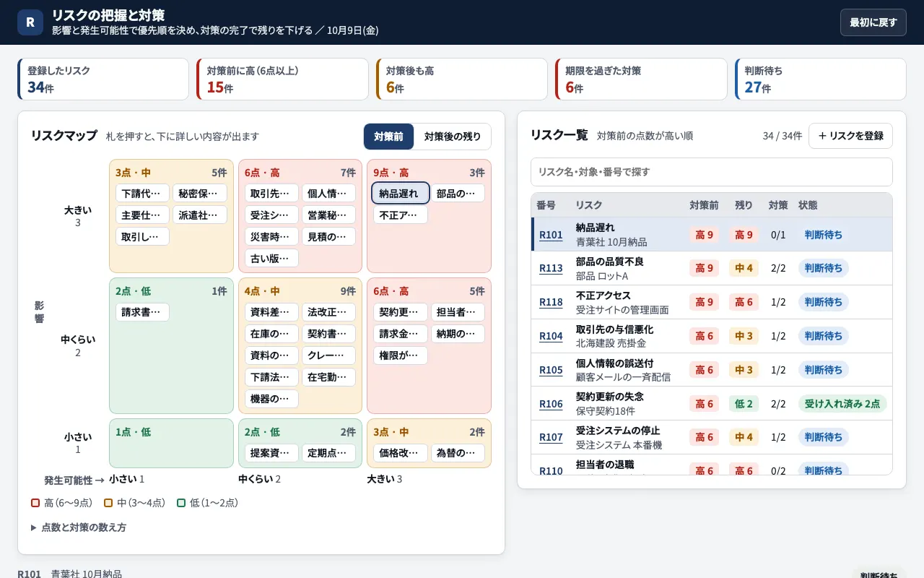
Task: Focus the リスク名・対象・番号で探す search field
Action: click(x=711, y=172)
